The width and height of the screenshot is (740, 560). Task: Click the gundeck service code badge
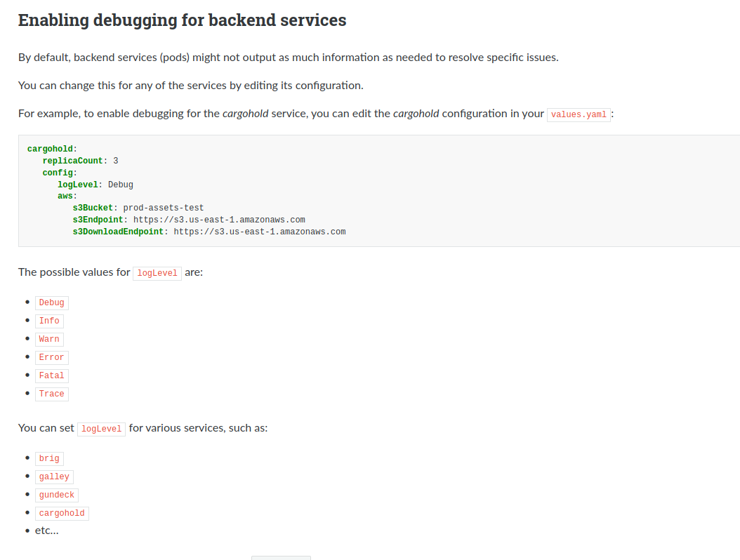56,494
